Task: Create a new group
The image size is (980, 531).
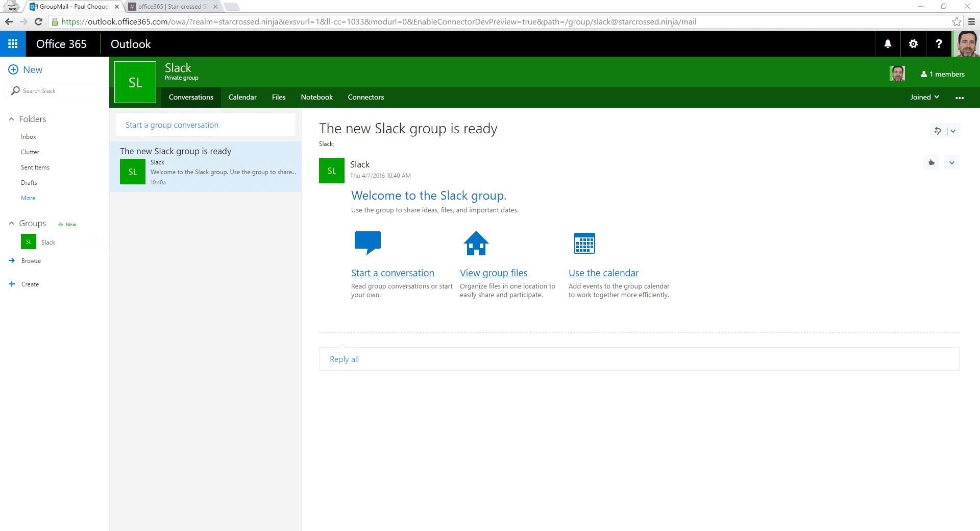Action: (24, 284)
